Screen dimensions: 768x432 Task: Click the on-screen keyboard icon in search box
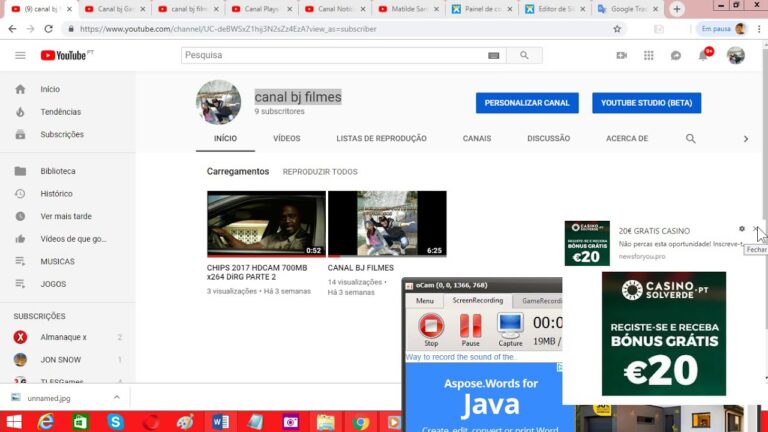(x=494, y=55)
